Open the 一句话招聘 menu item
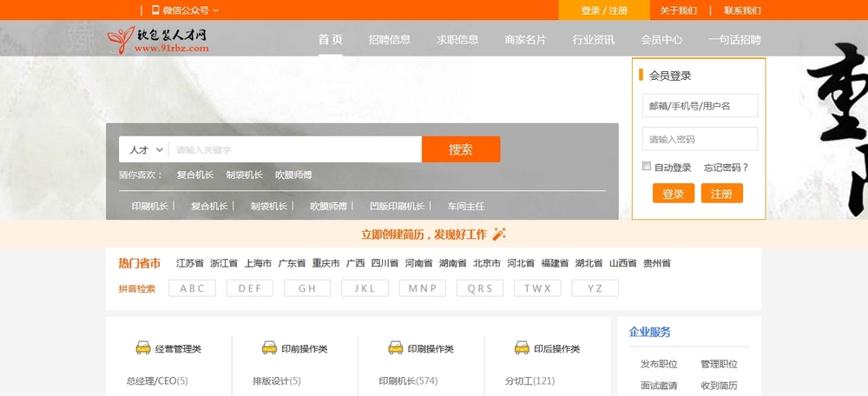This screenshot has width=868, height=396. [734, 40]
